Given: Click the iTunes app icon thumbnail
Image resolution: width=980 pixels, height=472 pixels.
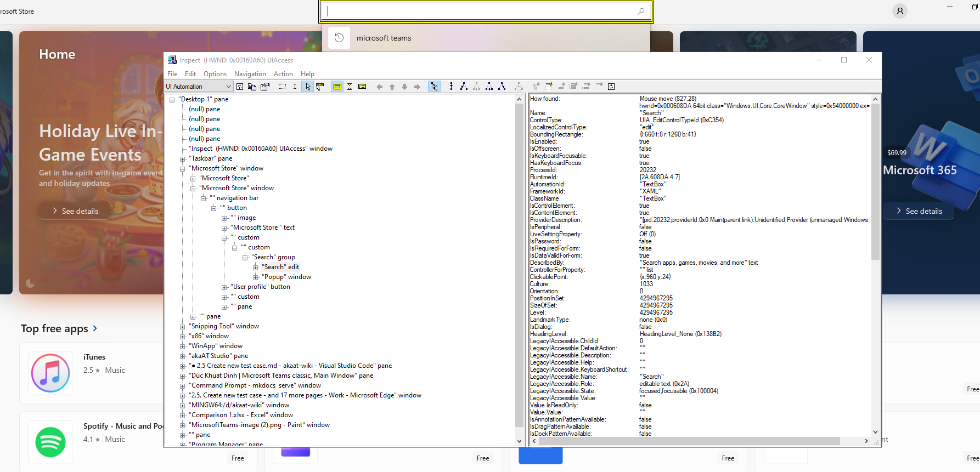Looking at the screenshot, I should click(x=50, y=373).
